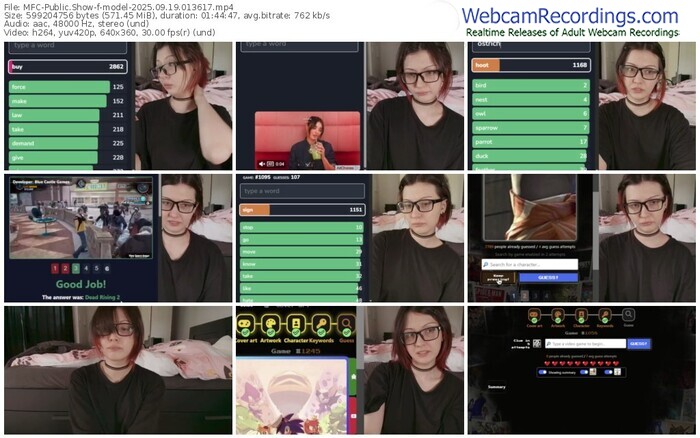
Task: Select green attempt box 3 under Dead Rising screenshot
Action: [x=75, y=268]
